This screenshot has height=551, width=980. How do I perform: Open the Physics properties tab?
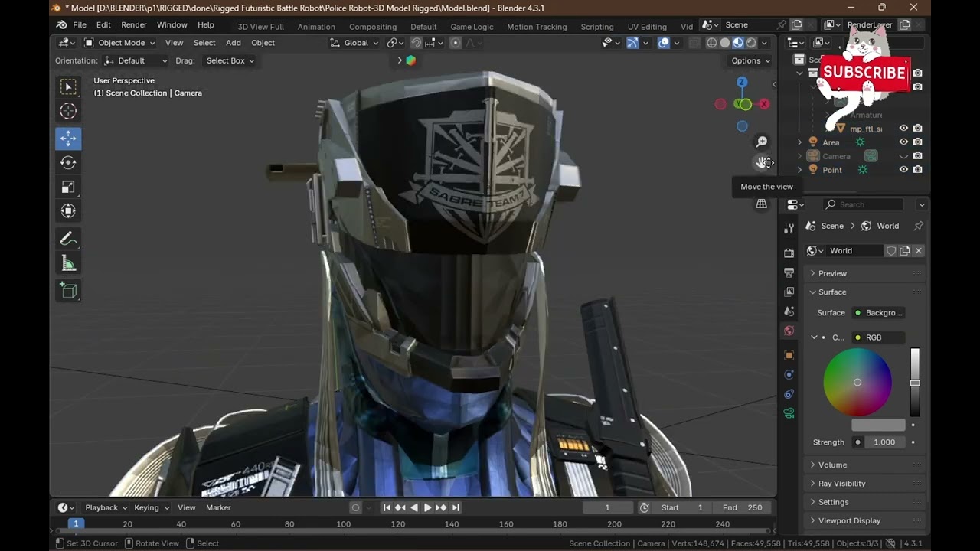[x=789, y=374]
